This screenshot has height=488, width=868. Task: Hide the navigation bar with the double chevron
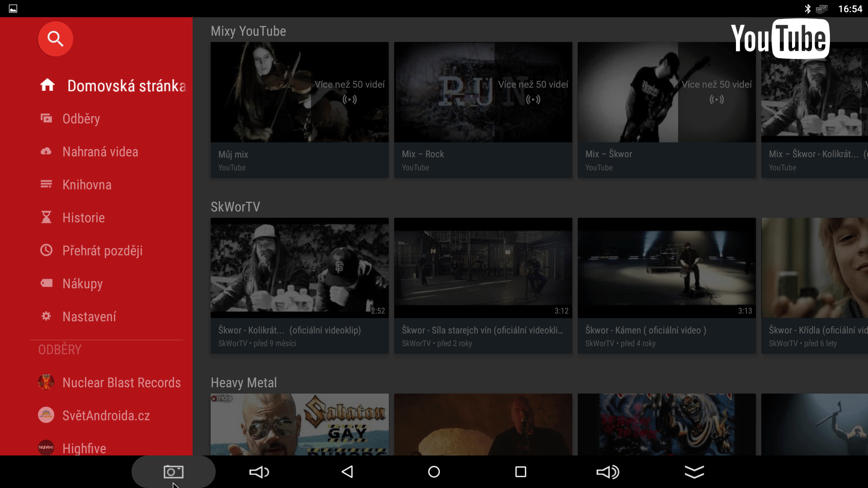coord(694,472)
